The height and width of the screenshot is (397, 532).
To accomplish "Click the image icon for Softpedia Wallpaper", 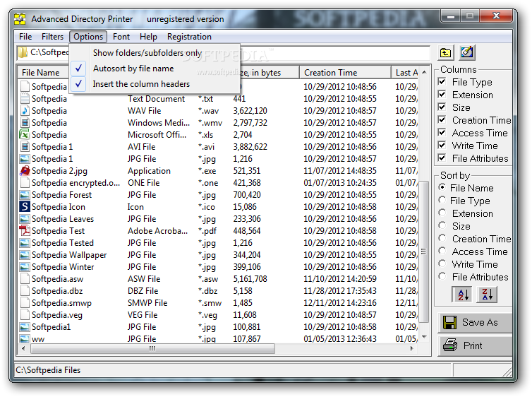I will [x=25, y=255].
